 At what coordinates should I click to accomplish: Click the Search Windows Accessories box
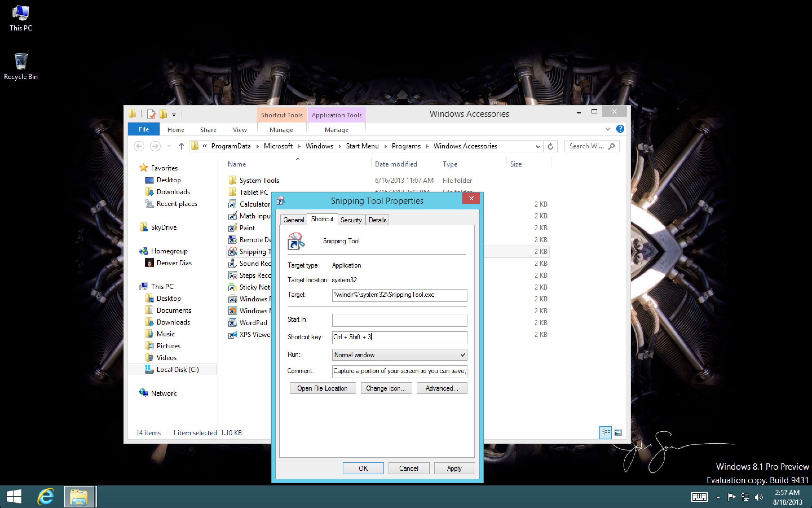(592, 146)
